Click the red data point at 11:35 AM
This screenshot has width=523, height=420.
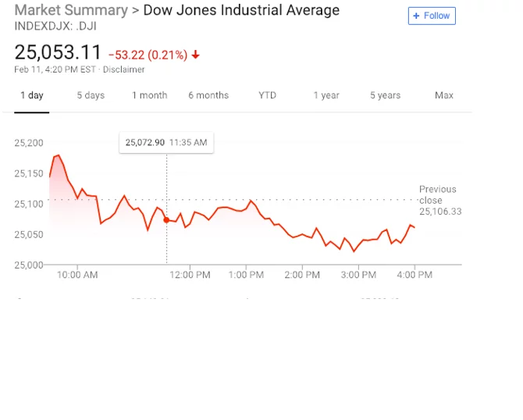pyautogui.click(x=166, y=220)
